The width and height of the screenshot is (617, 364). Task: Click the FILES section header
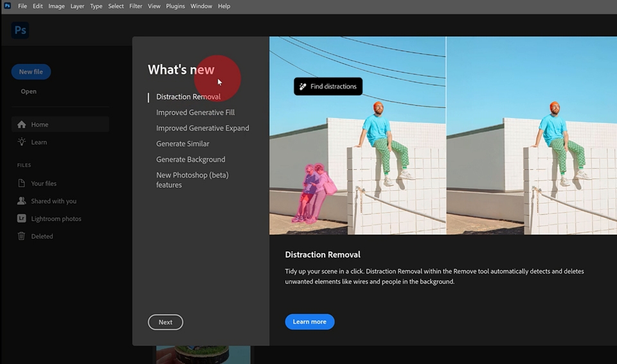click(24, 165)
